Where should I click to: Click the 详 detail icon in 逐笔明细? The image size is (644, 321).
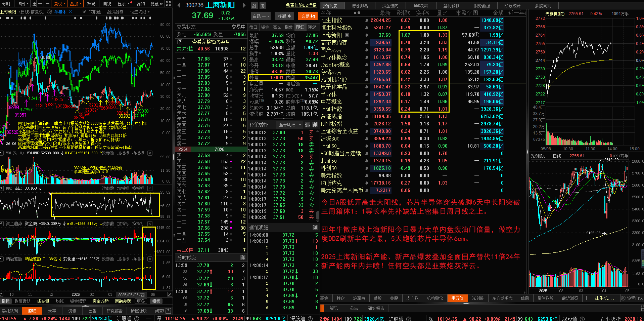point(315,228)
